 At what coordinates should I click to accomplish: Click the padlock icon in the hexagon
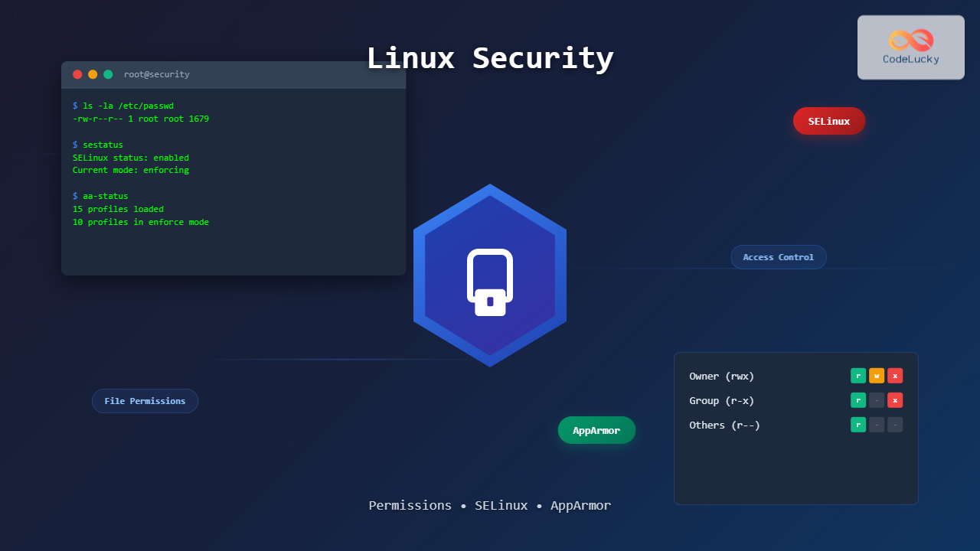[490, 282]
